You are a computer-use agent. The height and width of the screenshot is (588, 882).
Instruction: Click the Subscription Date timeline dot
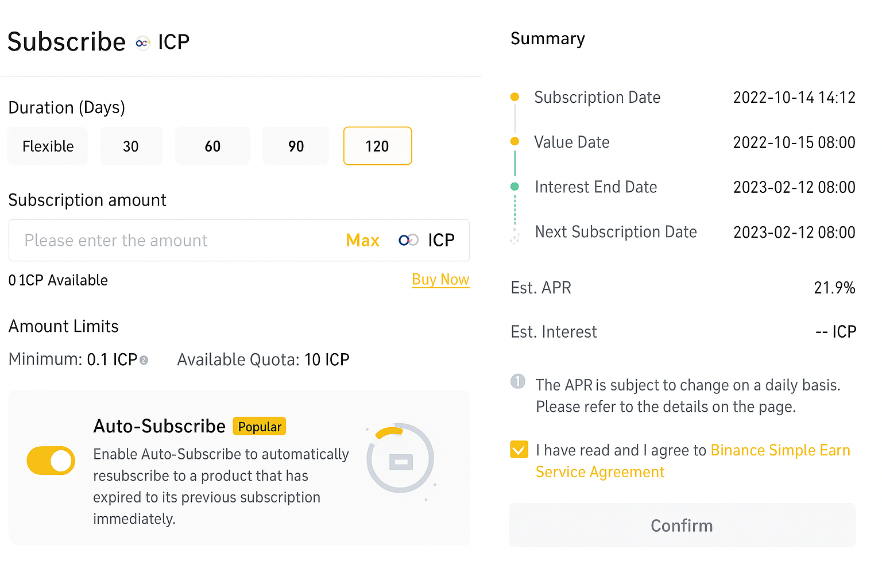(x=515, y=98)
